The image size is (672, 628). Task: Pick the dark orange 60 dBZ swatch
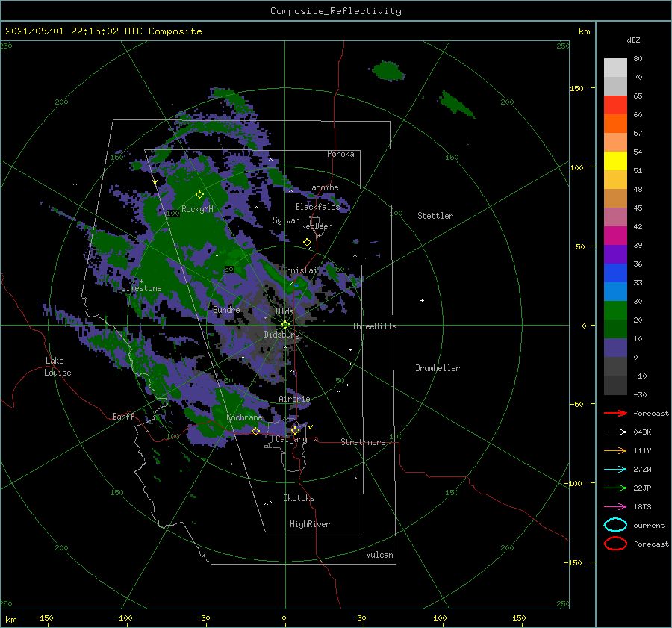click(615, 123)
